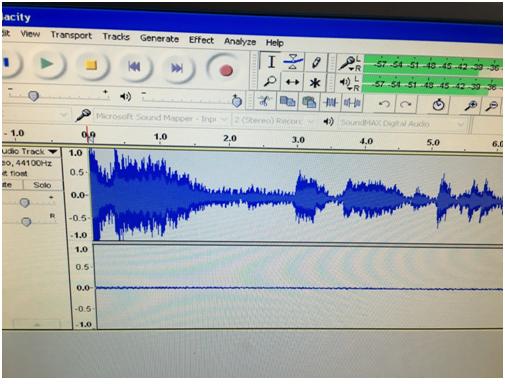
Task: Click timeline ruler at 2.0 seconds
Action: pos(230,139)
